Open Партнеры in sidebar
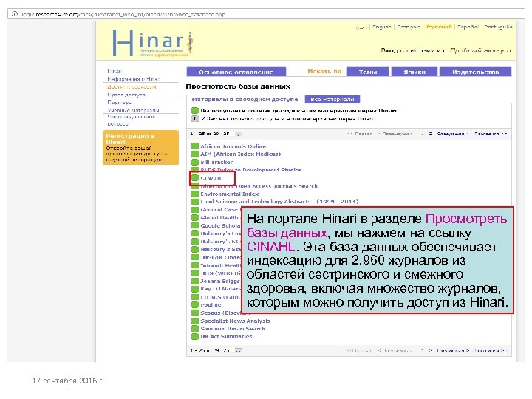Image resolution: width=532 pixels, height=399 pixels. tap(120, 103)
